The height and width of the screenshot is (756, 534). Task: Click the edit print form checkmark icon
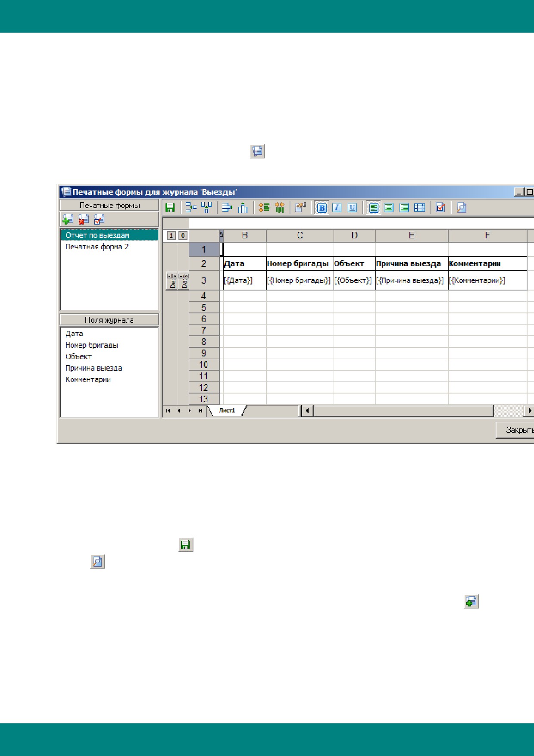99,219
